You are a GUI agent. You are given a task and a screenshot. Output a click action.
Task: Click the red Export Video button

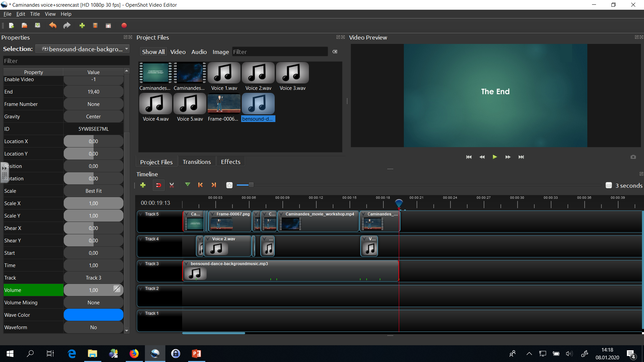[x=124, y=25]
